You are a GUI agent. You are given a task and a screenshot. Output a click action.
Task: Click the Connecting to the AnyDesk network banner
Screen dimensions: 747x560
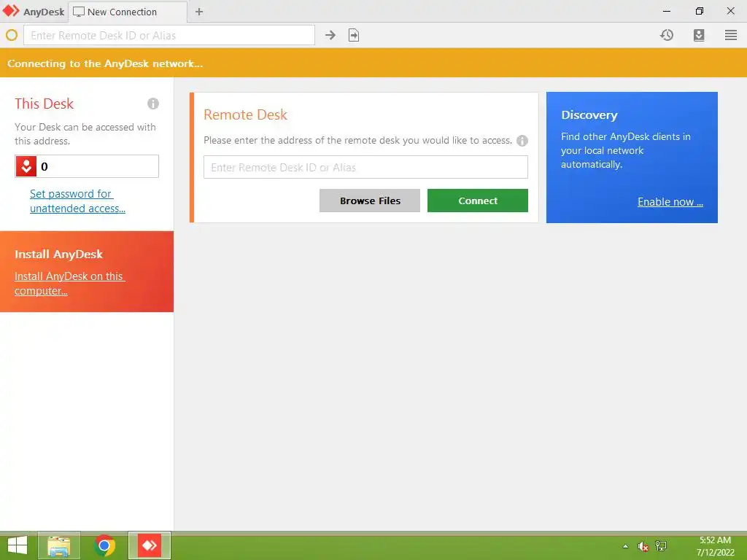373,63
